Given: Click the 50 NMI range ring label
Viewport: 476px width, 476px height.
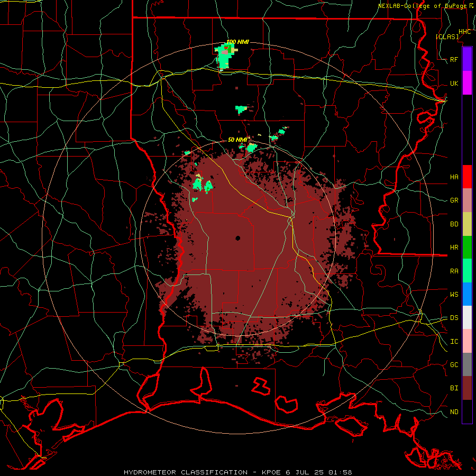Looking at the screenshot, I should pyautogui.click(x=237, y=140).
